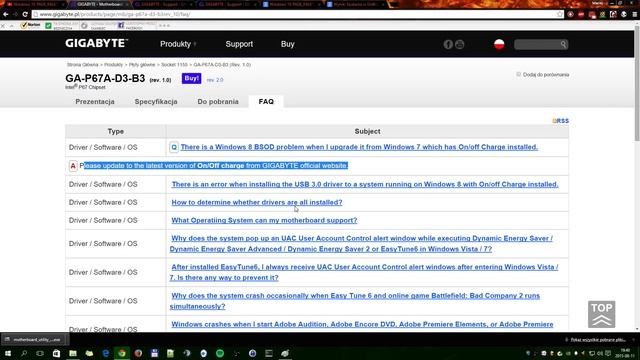Open taskbar search magnifier
Image resolution: width=640 pixels, height=360 pixels.
coord(24,353)
